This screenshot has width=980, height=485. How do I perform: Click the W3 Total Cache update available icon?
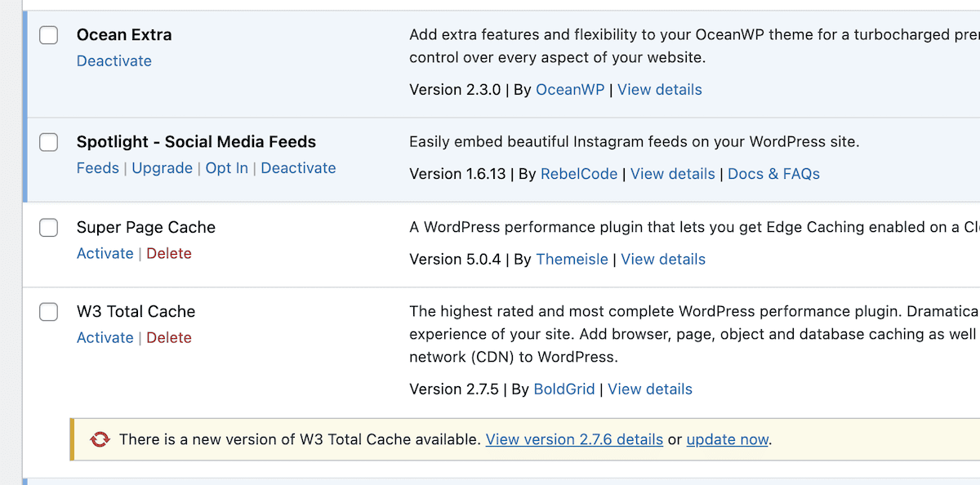click(100, 439)
